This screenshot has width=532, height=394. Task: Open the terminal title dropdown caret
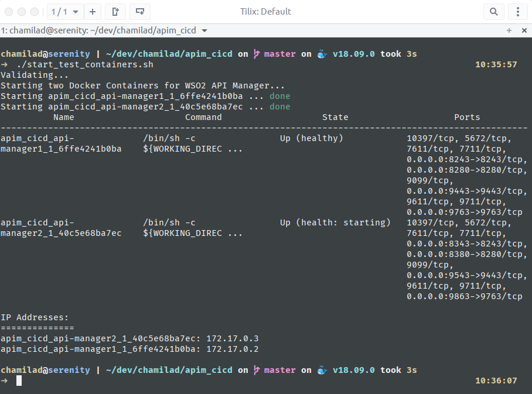[204, 30]
